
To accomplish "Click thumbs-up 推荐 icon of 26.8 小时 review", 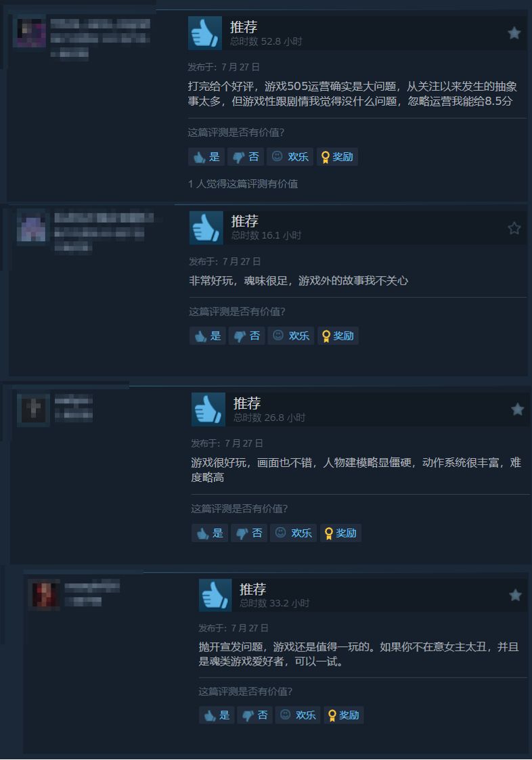I will click(208, 409).
